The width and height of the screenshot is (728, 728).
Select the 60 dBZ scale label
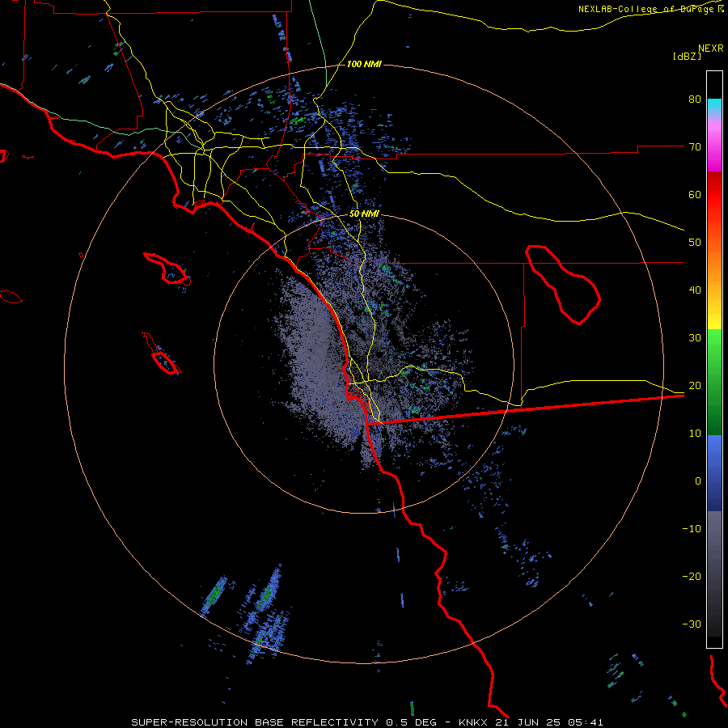click(x=695, y=194)
